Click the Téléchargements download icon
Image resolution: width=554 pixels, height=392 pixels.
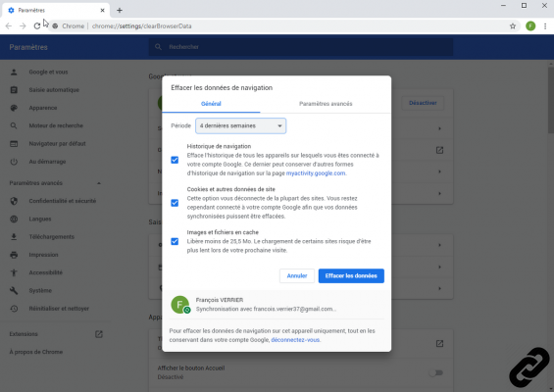tap(14, 237)
